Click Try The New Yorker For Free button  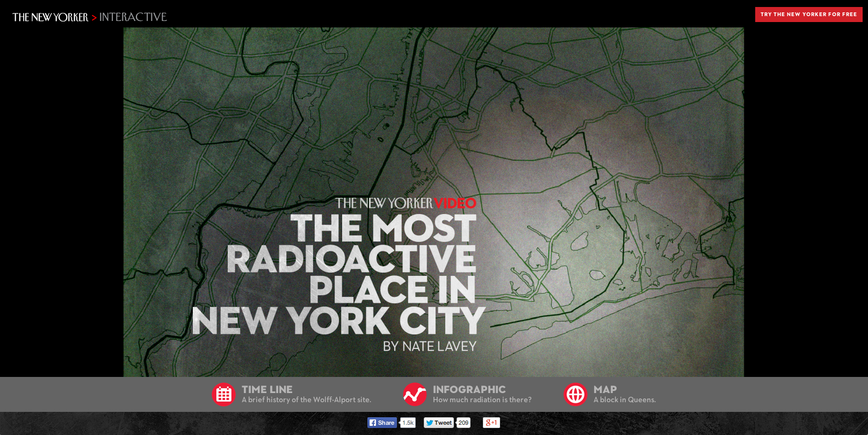(x=808, y=15)
